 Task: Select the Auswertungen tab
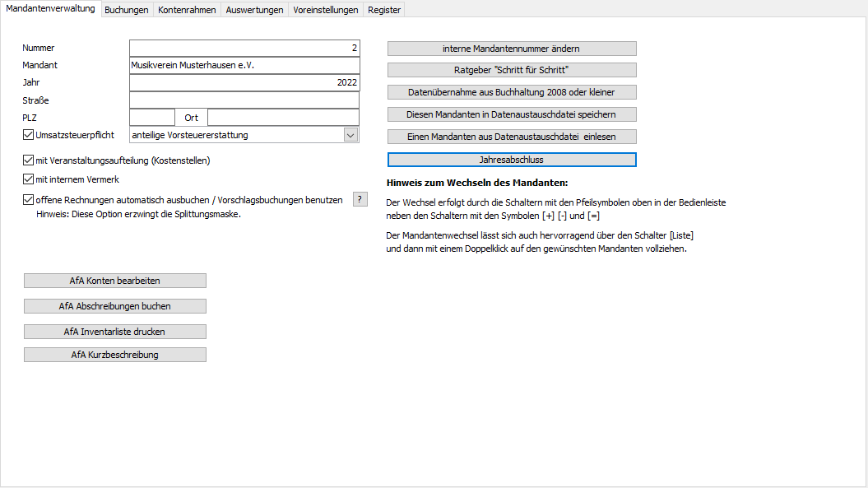pos(255,10)
